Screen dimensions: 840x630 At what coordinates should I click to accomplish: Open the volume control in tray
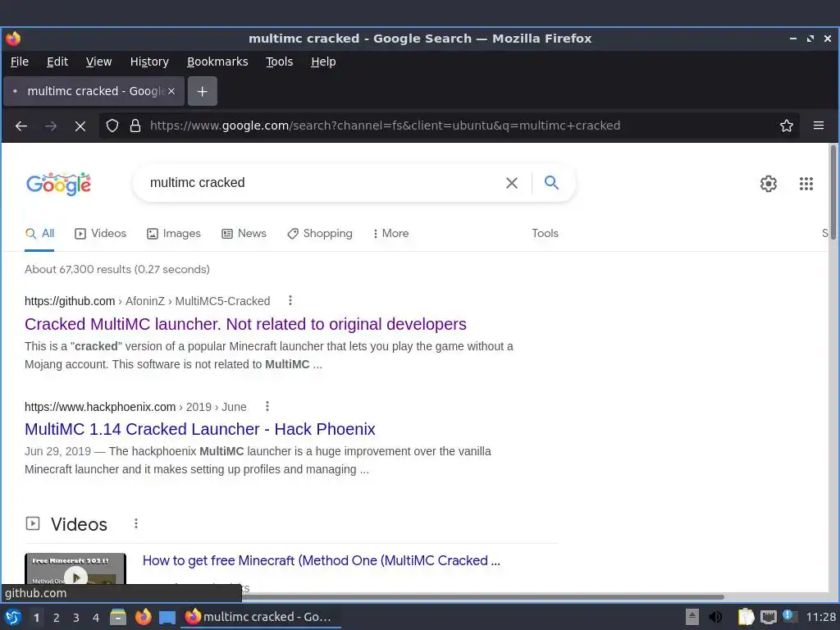(715, 617)
